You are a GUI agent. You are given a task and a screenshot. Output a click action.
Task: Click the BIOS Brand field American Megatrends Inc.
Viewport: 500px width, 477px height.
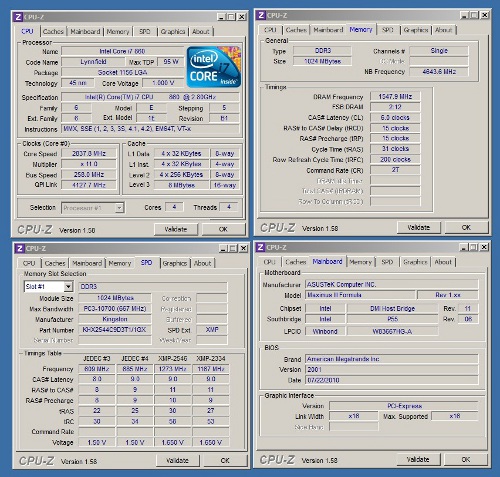click(x=392, y=359)
